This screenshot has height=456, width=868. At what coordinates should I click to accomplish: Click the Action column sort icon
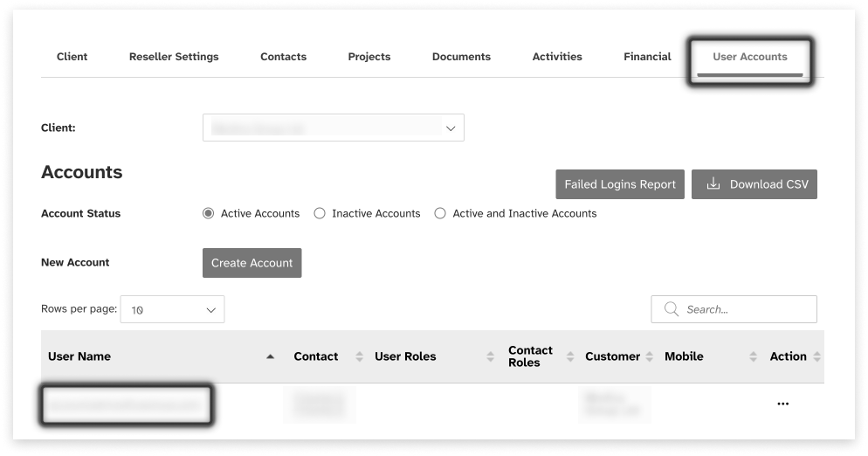click(x=816, y=356)
